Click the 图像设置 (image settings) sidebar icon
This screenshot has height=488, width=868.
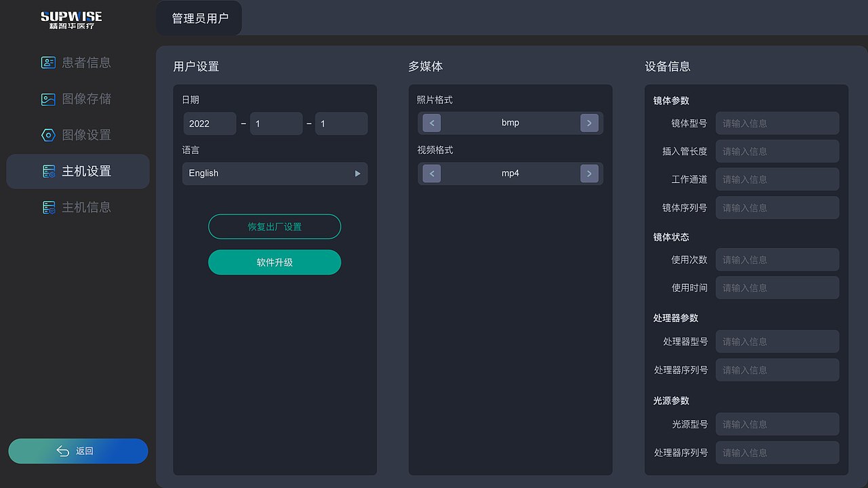48,135
